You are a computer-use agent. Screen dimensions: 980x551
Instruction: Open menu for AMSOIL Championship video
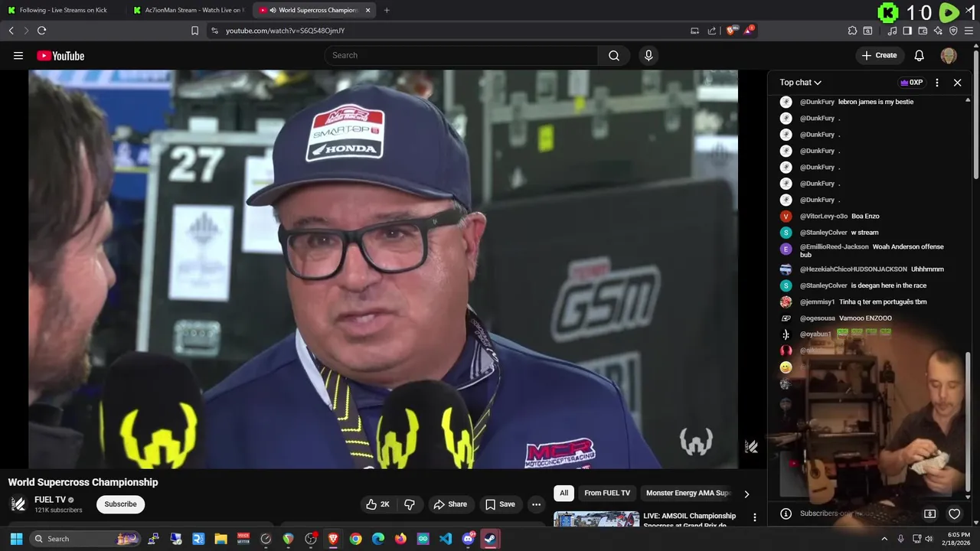pyautogui.click(x=754, y=518)
